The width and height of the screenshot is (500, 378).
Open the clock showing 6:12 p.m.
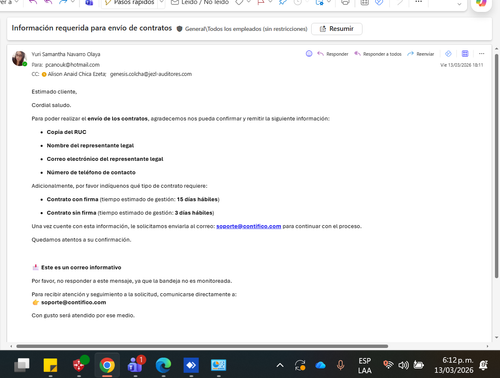click(x=454, y=365)
